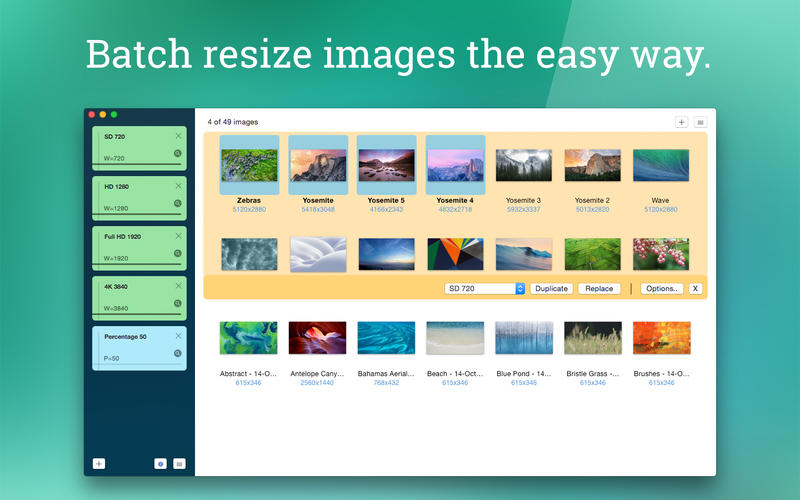This screenshot has height=500, width=800.
Task: Click the '5418x3048' size under Yosemite
Action: [x=318, y=210]
